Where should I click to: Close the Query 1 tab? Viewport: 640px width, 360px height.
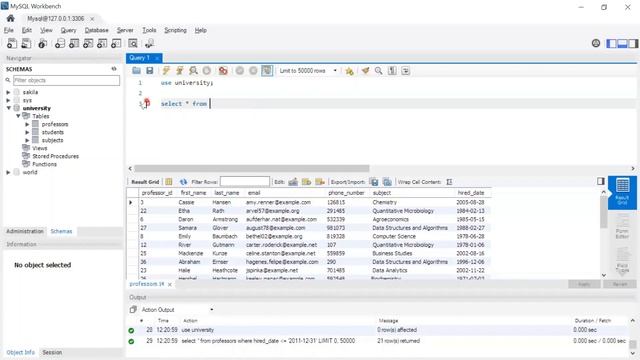(157, 58)
